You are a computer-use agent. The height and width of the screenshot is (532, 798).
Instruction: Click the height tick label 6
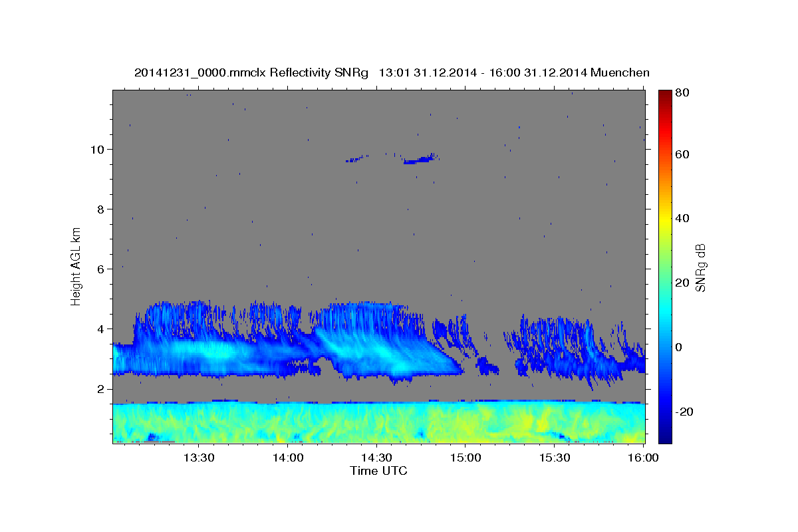coord(101,269)
